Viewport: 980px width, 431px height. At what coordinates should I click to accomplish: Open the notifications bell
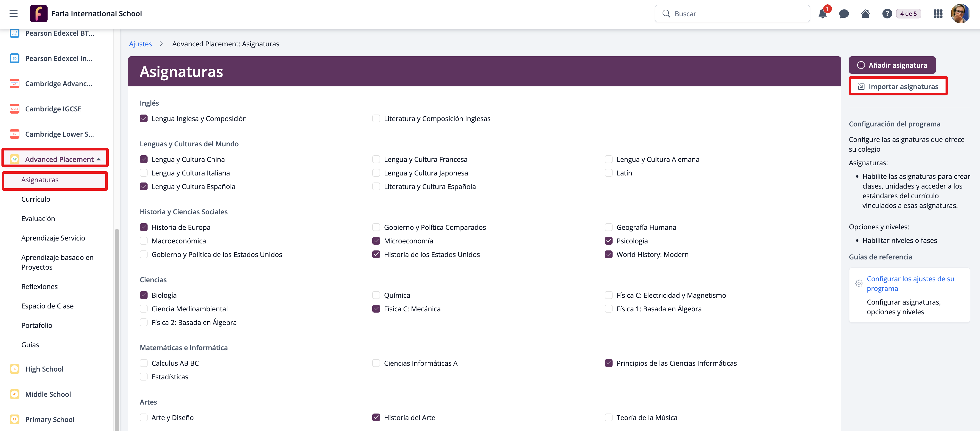[822, 14]
